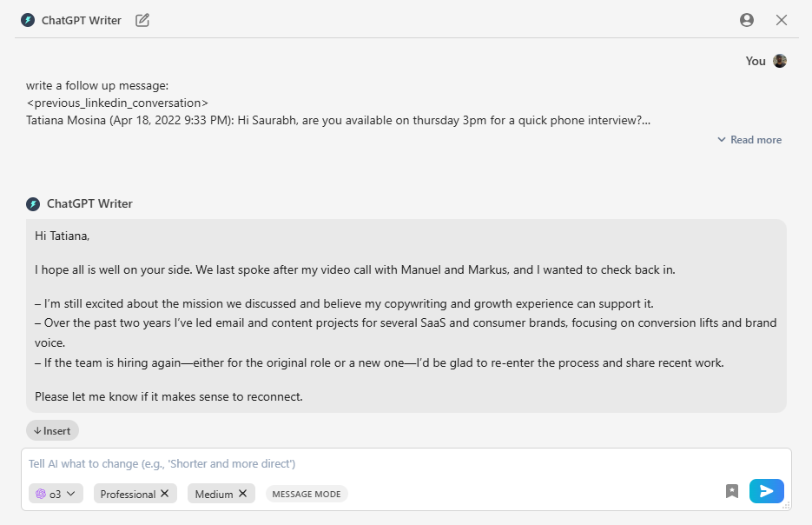Open the o3 model dropdown
This screenshot has height=525, width=812.
56,494
